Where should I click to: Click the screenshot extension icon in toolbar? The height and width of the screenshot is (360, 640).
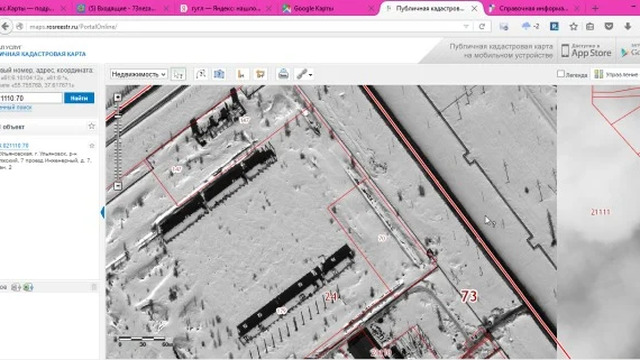[x=504, y=27]
